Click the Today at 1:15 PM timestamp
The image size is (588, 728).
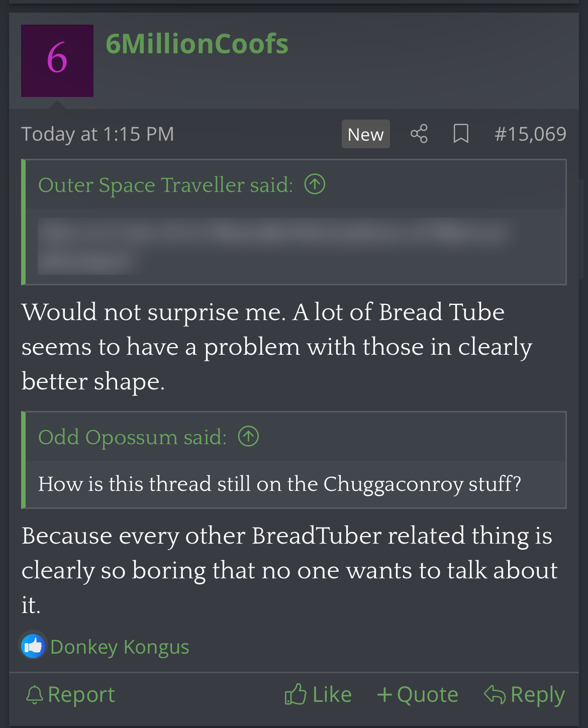point(97,134)
